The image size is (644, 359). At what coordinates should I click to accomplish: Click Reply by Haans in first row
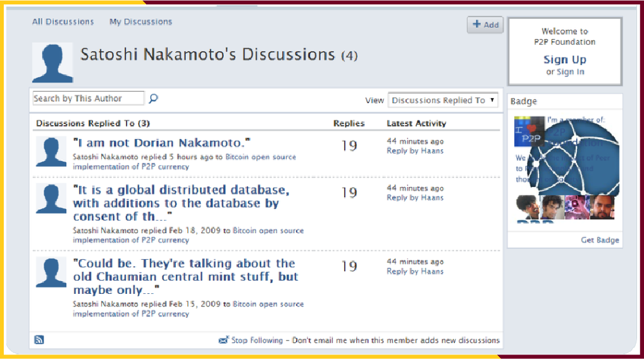[x=415, y=151]
